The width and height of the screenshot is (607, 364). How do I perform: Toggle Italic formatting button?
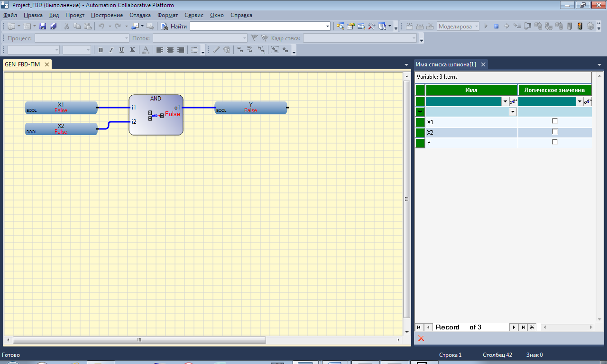coord(111,50)
